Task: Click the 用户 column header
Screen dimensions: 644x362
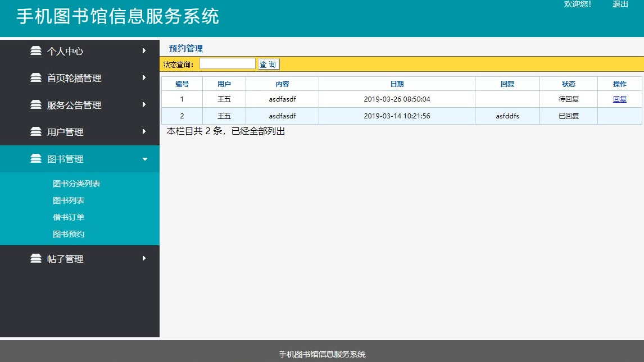Action: point(224,84)
